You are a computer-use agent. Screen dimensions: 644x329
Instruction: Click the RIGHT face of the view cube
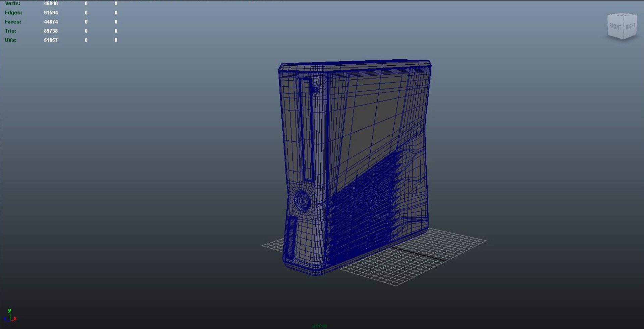tap(630, 26)
